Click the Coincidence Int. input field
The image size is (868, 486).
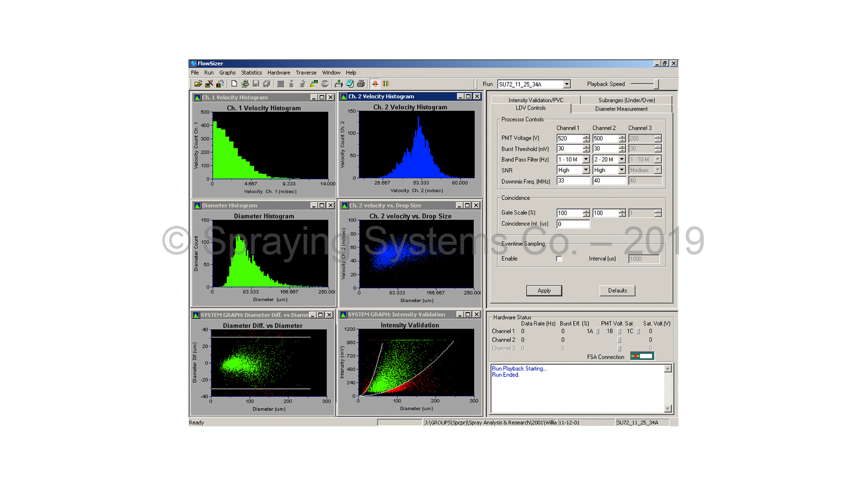(573, 224)
